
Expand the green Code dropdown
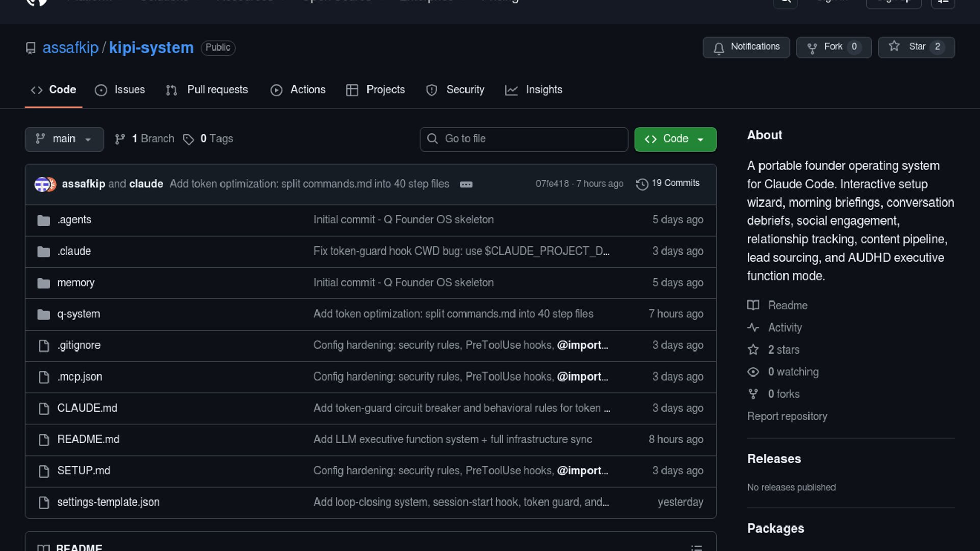675,139
